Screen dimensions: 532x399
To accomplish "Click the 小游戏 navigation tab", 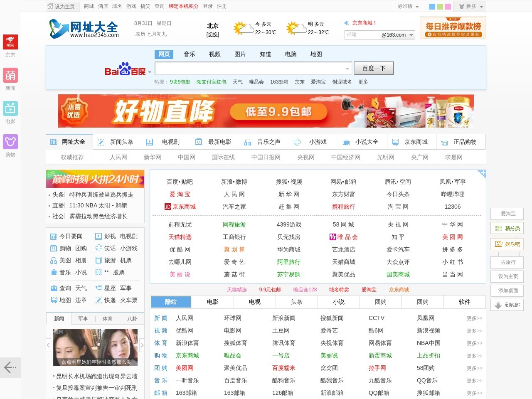I will tap(313, 142).
